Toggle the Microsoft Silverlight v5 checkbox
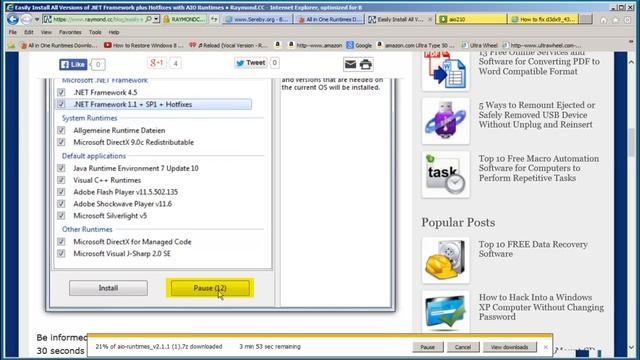Viewport: 640px width, 360px height. tap(61, 216)
